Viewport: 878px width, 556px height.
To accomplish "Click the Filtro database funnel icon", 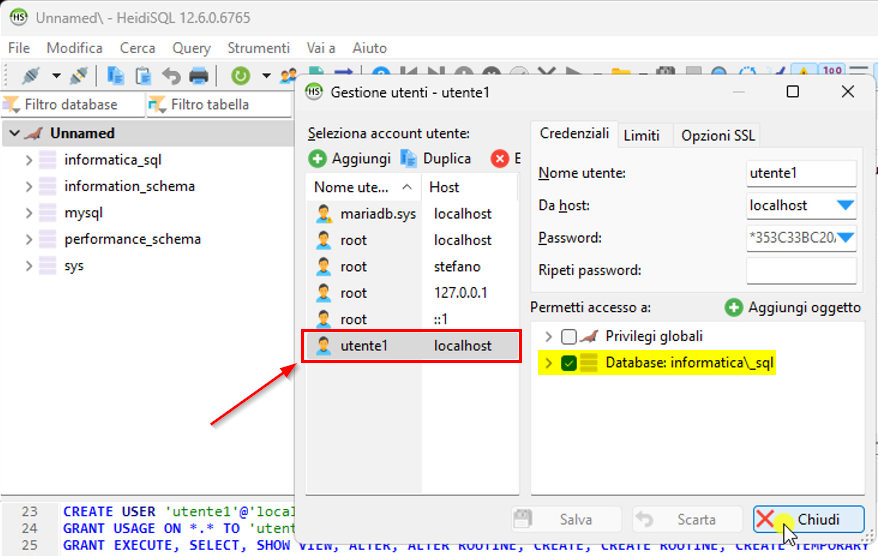I will pos(11,104).
